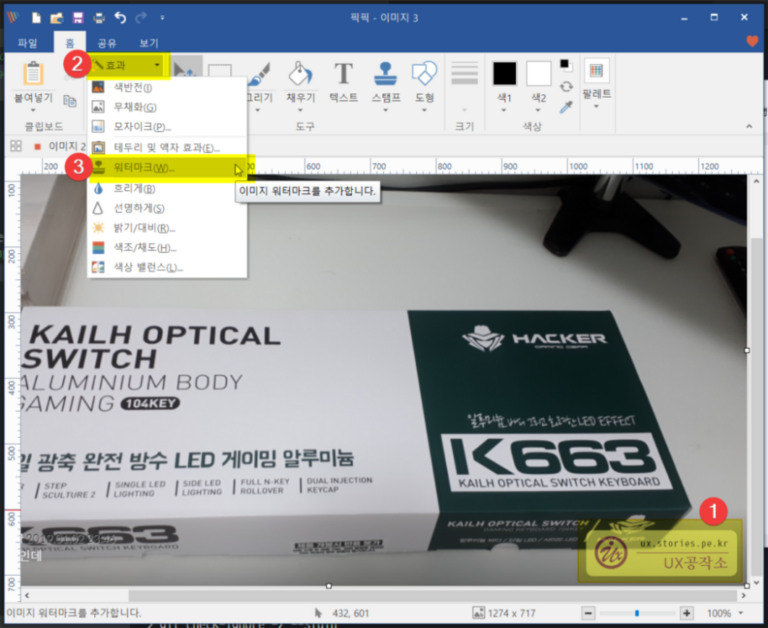Open 색상 밸런스(L)... adjustment
Image resolution: width=768 pixels, height=628 pixels.
(x=167, y=267)
